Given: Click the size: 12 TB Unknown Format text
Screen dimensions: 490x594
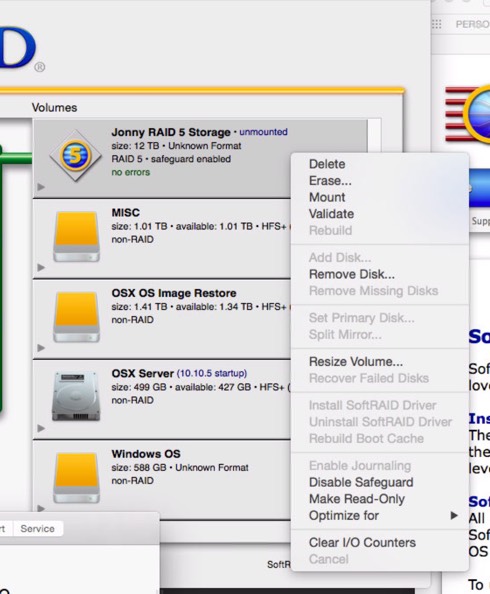Looking at the screenshot, I should (x=176, y=146).
